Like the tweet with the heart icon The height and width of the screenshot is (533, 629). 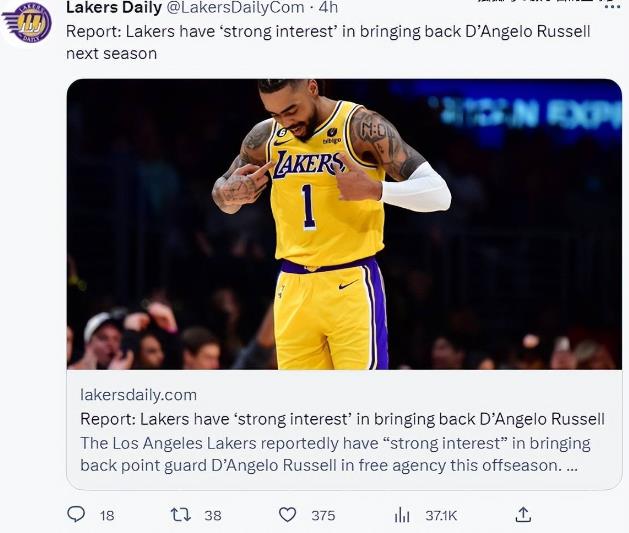tap(288, 515)
